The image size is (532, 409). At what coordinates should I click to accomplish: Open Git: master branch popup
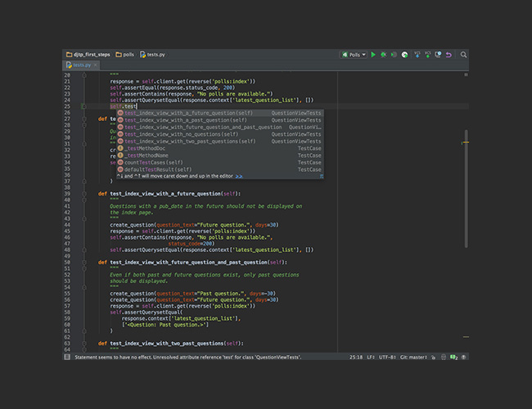click(x=413, y=357)
